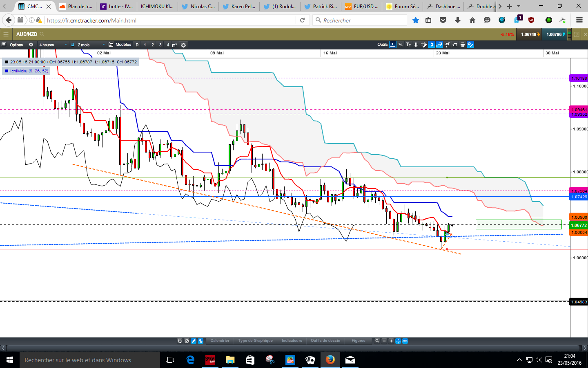Click the text annotation tool
Viewport: 588px width, 368px height.
[408, 45]
